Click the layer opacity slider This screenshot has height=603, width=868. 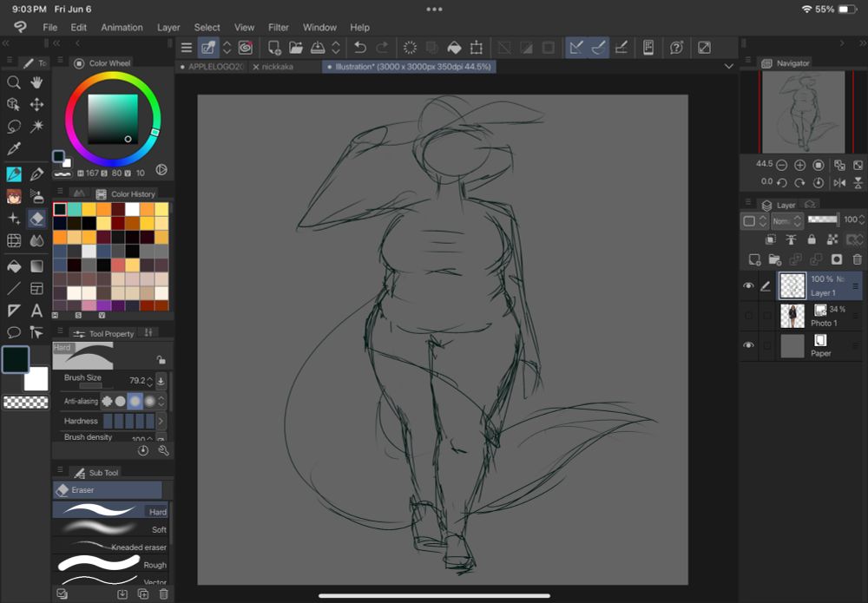(823, 220)
